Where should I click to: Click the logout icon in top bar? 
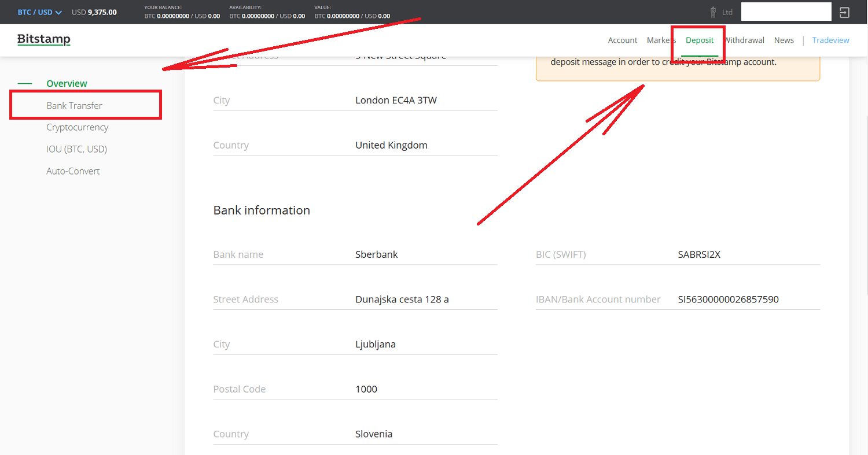coord(844,12)
